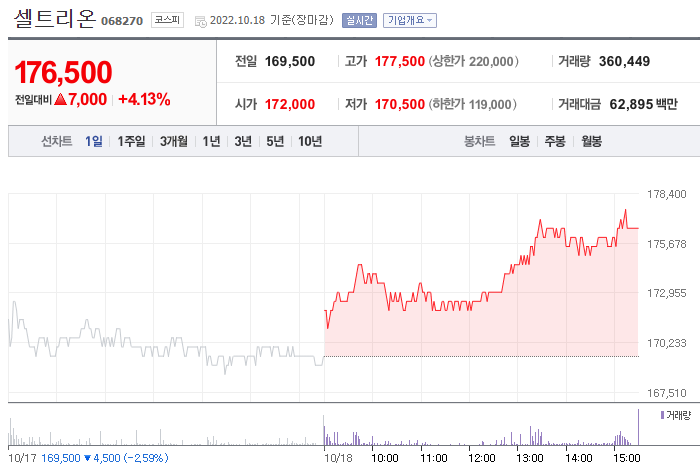Click the 12:00 time axis label
The height and width of the screenshot is (473, 700).
(x=482, y=458)
